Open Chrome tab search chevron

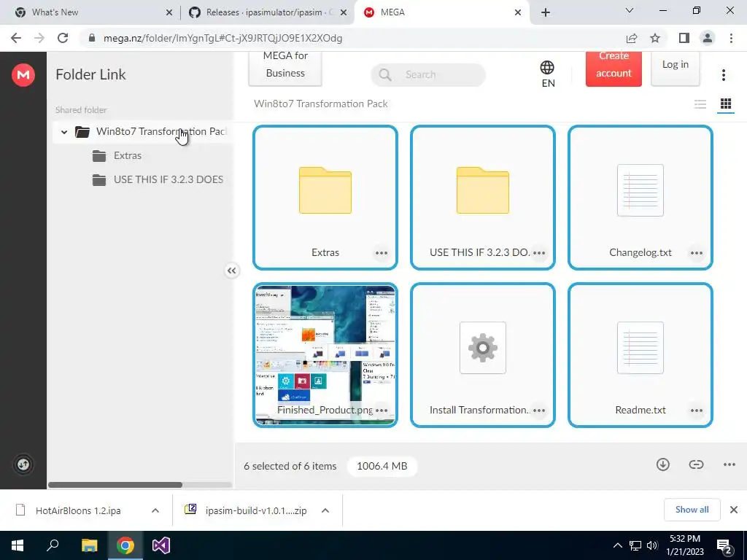point(630,10)
